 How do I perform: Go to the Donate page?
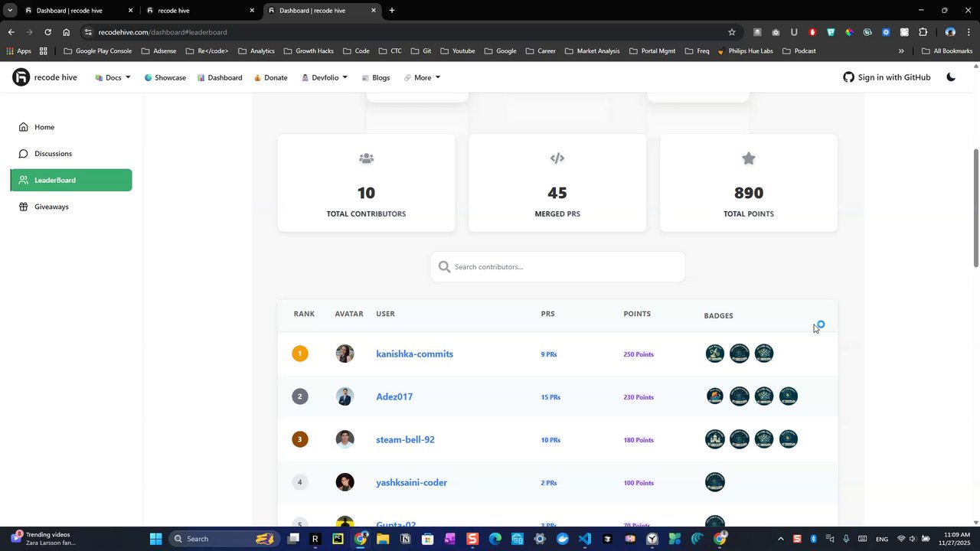270,77
